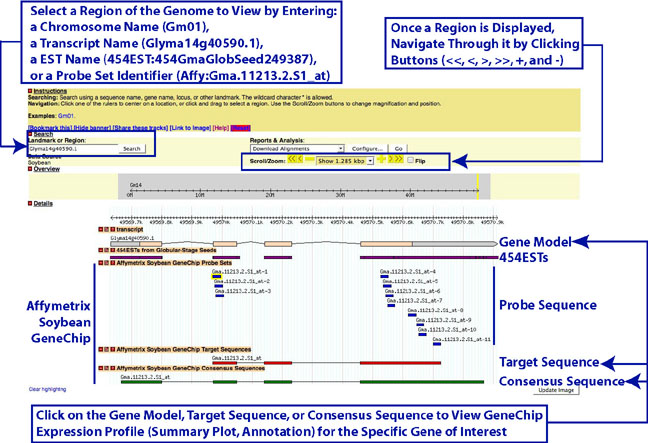The height and width of the screenshot is (443, 648).
Task: Click the yellow zoom in plus icon
Action: tap(381, 159)
